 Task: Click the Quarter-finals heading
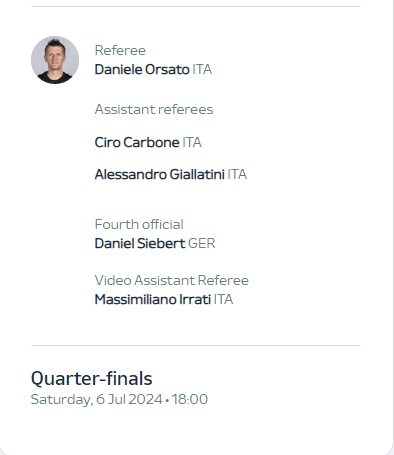[92, 379]
